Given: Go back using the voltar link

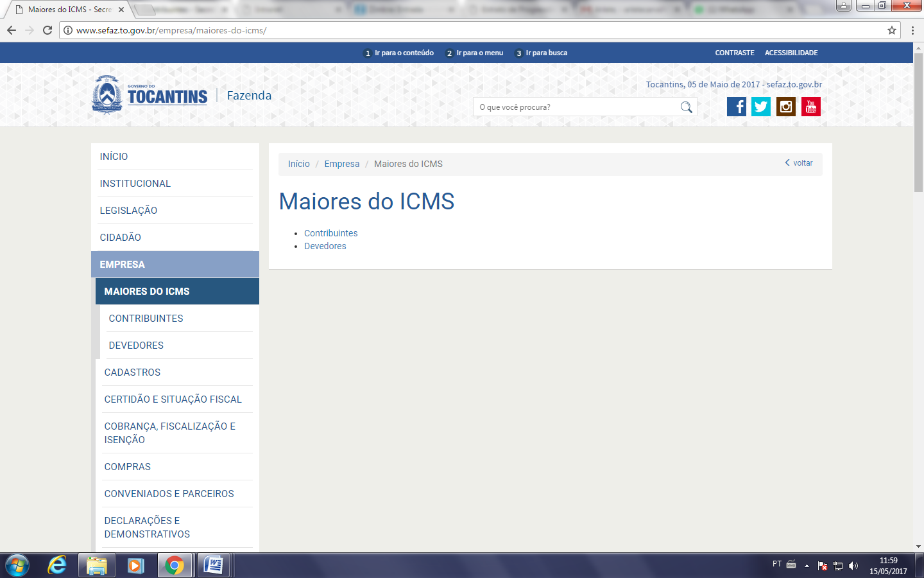Looking at the screenshot, I should click(x=799, y=163).
